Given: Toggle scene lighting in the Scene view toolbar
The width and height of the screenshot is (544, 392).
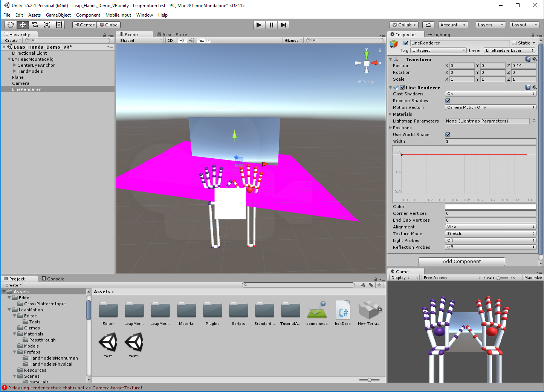Looking at the screenshot, I should coord(182,40).
